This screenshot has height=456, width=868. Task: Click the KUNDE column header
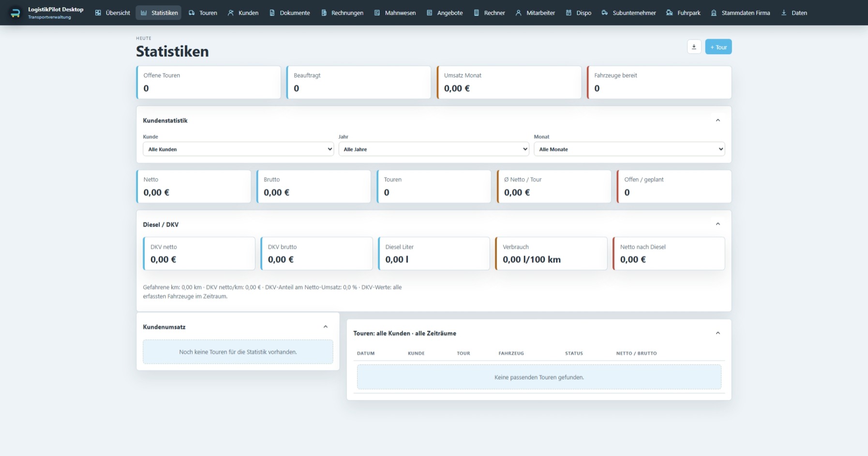(416, 353)
